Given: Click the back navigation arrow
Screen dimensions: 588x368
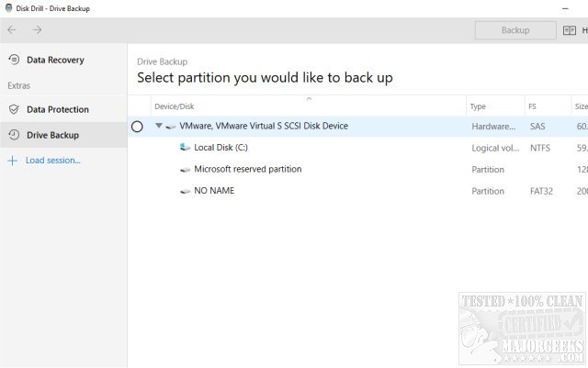Looking at the screenshot, I should pyautogui.click(x=12, y=30).
